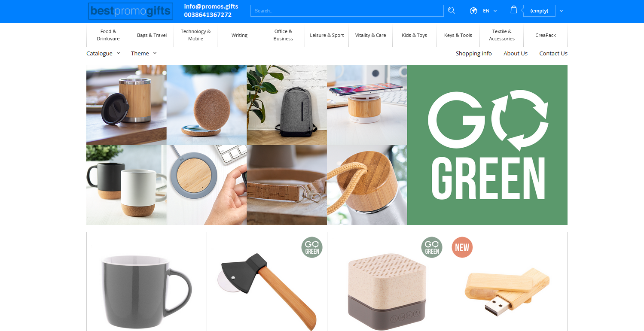Expand the cart (empty) dropdown arrow
This screenshot has height=331, width=644.
561,11
